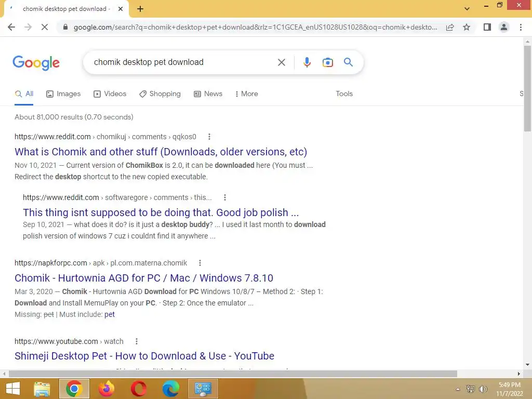Open the Chrome profile avatar

pyautogui.click(x=504, y=27)
